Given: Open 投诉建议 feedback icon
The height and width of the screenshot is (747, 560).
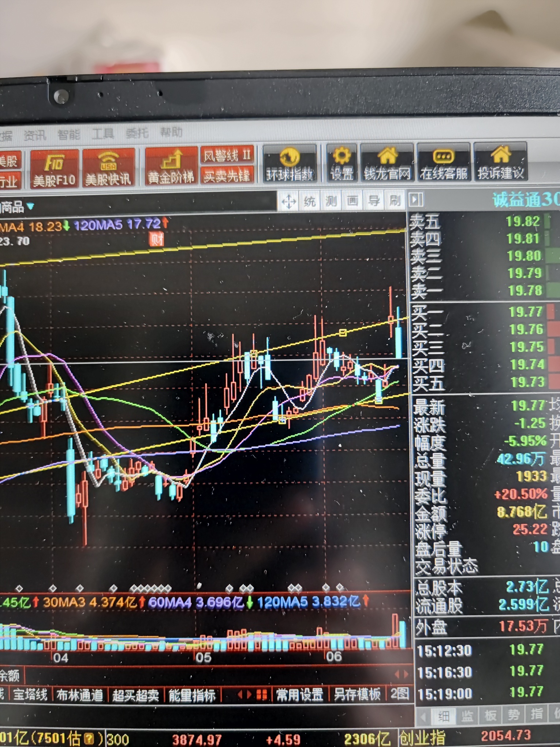Looking at the screenshot, I should [500, 161].
